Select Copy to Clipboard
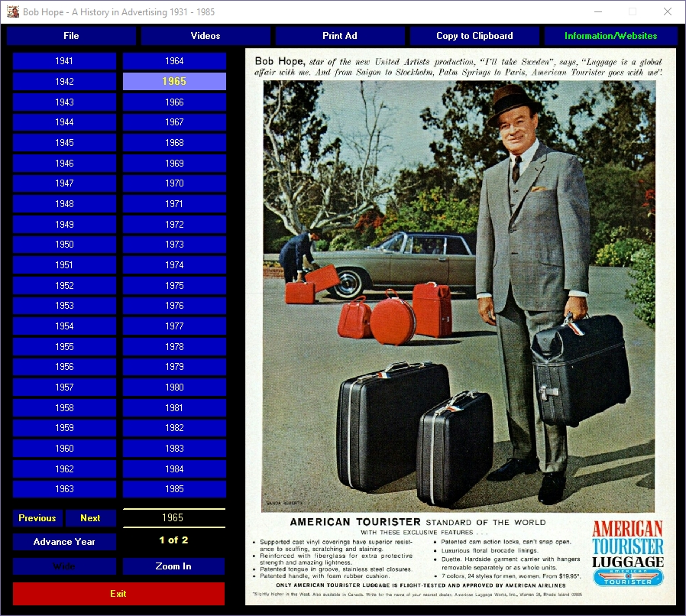This screenshot has height=616, width=686. (474, 36)
